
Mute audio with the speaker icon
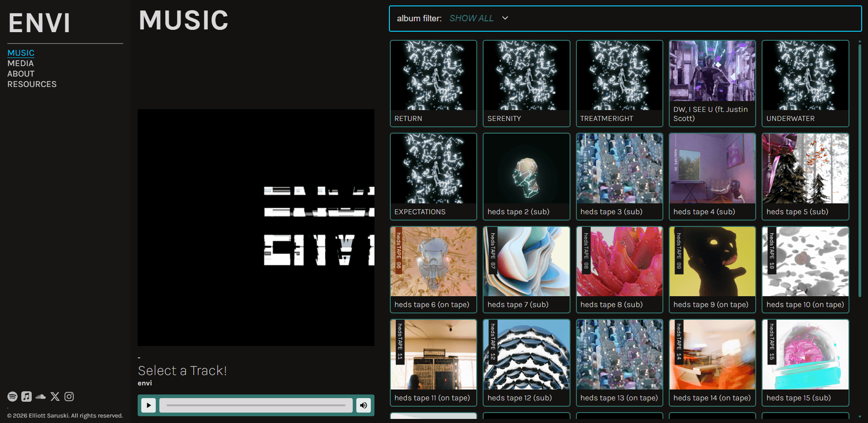[363, 405]
